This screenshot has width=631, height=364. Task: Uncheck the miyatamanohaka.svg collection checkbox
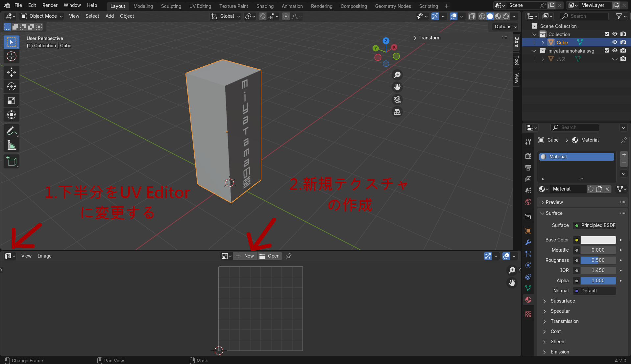607,51
